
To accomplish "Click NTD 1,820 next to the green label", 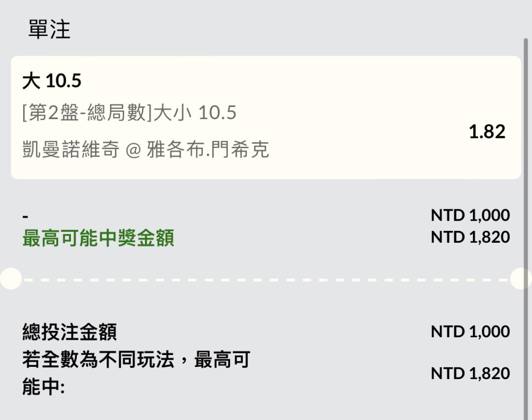I will pos(470,237).
